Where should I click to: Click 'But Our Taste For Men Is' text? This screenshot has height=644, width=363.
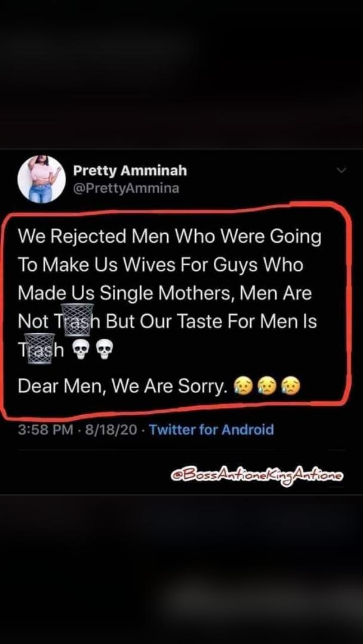[211, 321]
